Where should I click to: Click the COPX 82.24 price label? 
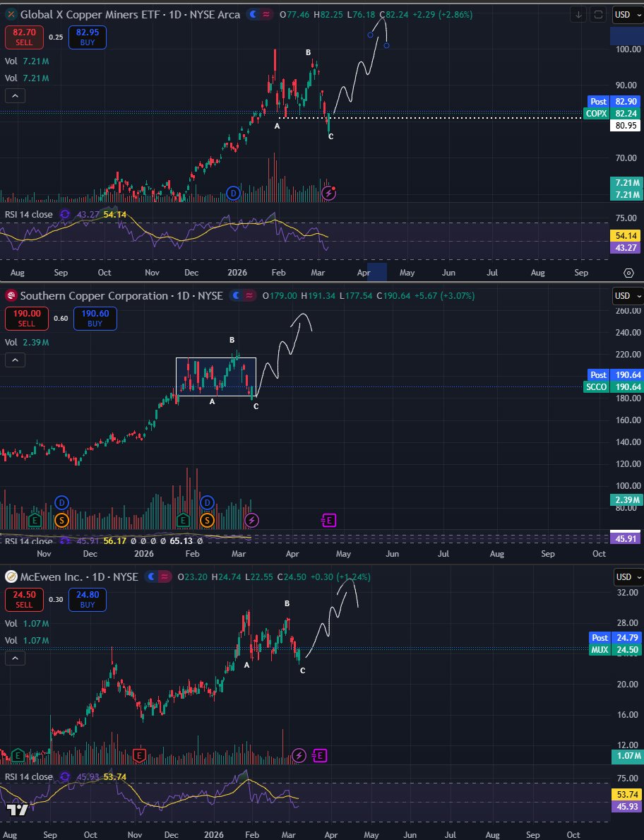(613, 114)
